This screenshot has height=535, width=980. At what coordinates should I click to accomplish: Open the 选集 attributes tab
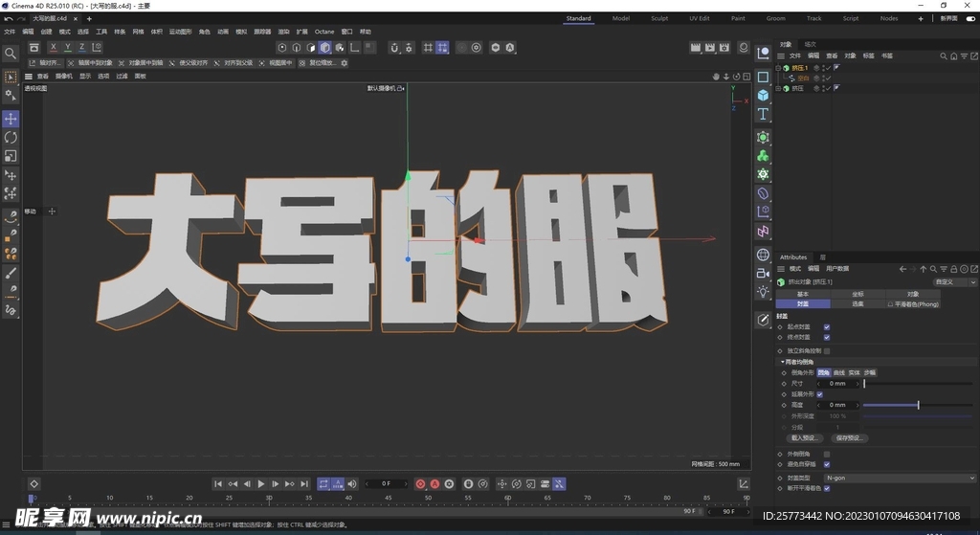(857, 303)
